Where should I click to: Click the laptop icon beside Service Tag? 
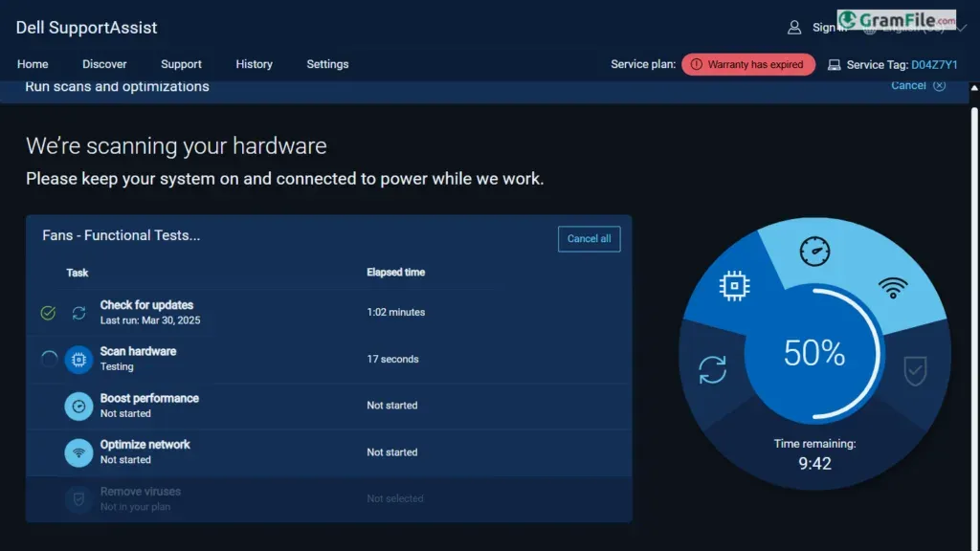tap(834, 65)
